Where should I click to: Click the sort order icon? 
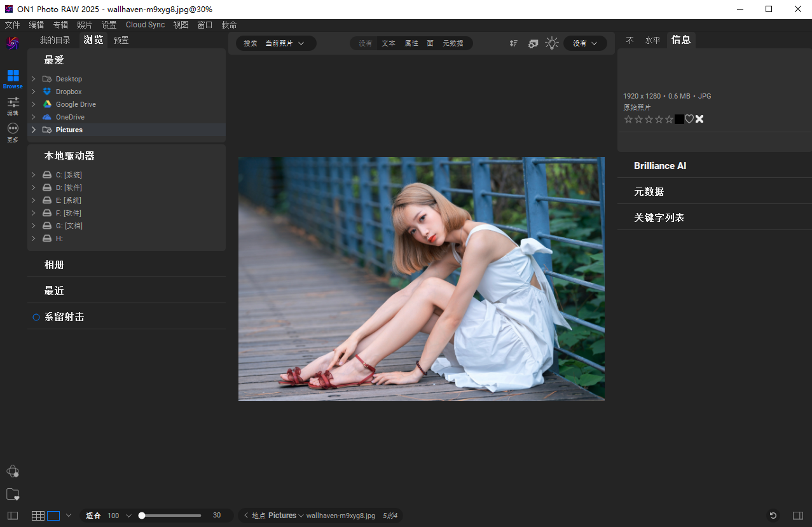pyautogui.click(x=514, y=43)
